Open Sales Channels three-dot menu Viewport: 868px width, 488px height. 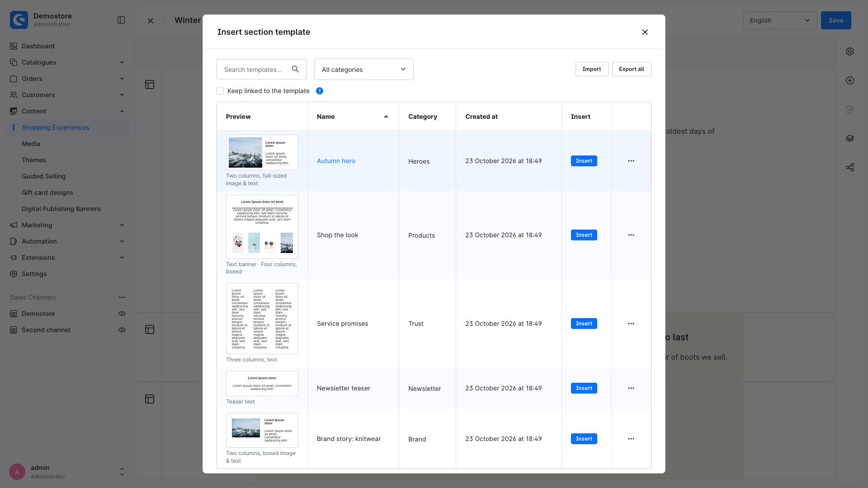click(x=122, y=297)
